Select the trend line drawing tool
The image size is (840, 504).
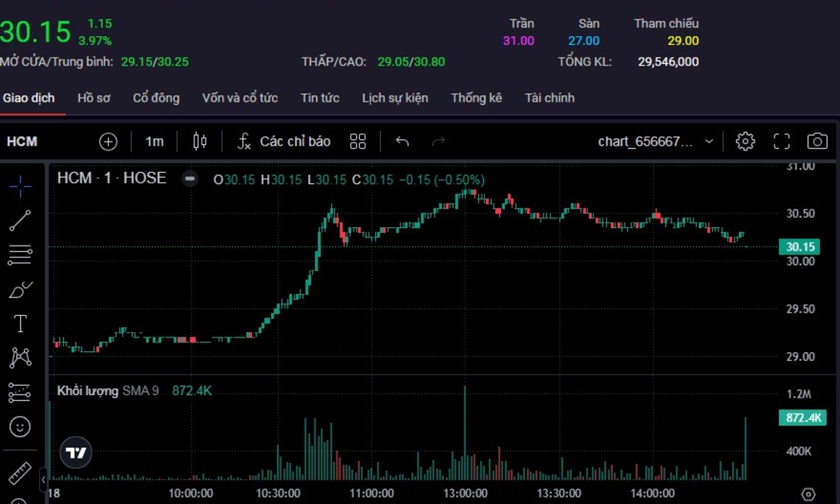click(x=21, y=221)
